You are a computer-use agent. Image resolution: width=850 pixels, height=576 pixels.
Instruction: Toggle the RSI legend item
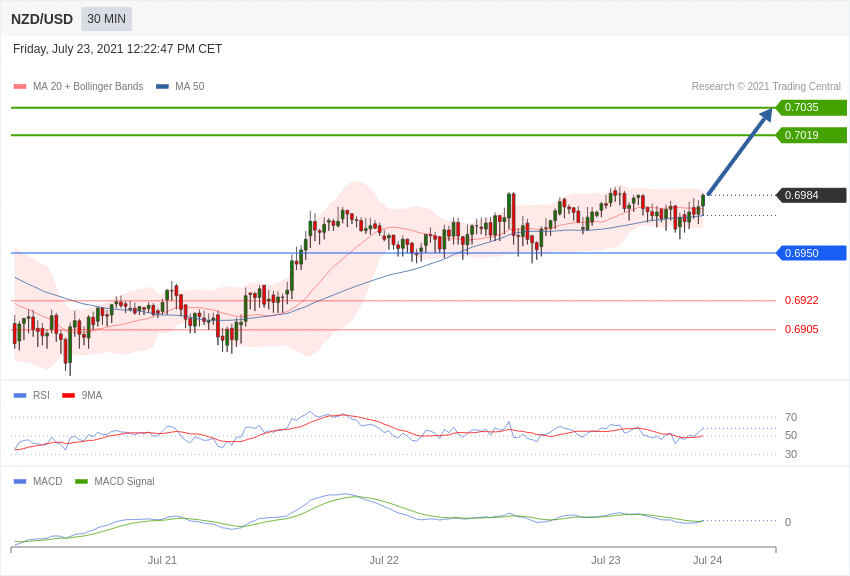point(31,396)
